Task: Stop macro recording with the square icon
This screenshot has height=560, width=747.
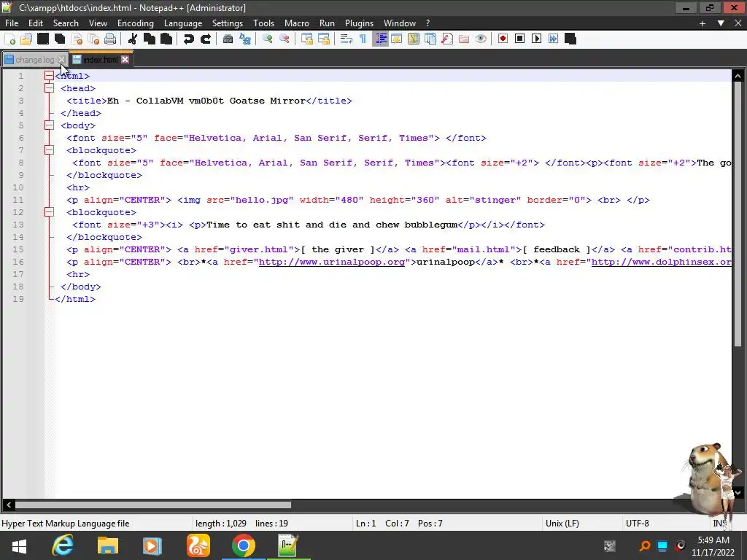Action: click(x=519, y=39)
